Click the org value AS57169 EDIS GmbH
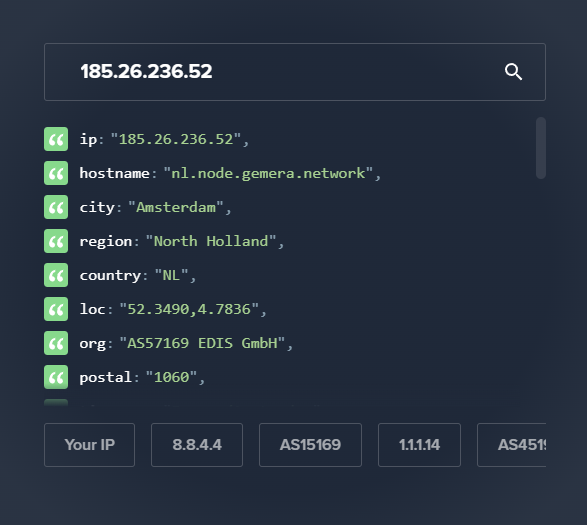Viewport: 587px width, 525px height. pos(202,343)
